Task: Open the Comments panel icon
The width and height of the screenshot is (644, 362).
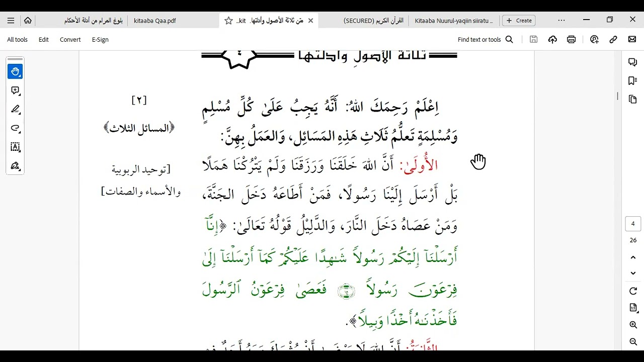Action: pos(633,62)
